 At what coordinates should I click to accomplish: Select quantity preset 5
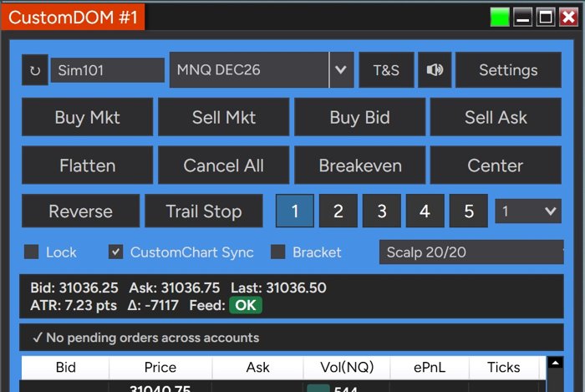(469, 211)
